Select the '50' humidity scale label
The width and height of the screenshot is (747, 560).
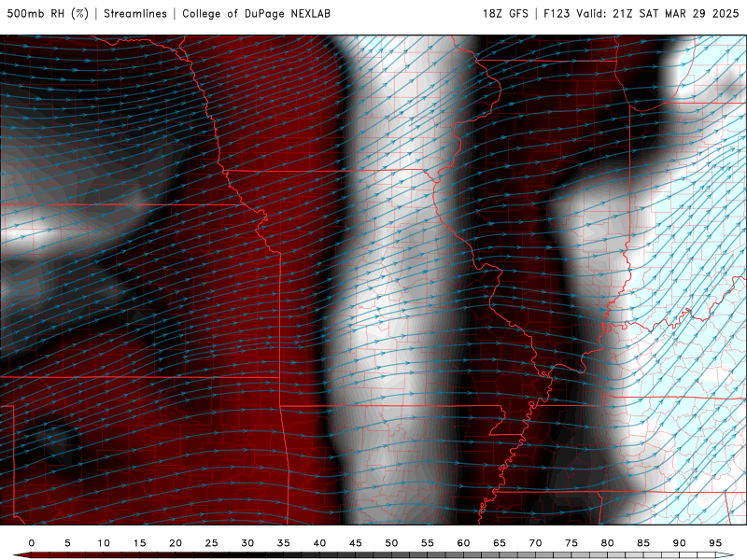click(x=391, y=543)
